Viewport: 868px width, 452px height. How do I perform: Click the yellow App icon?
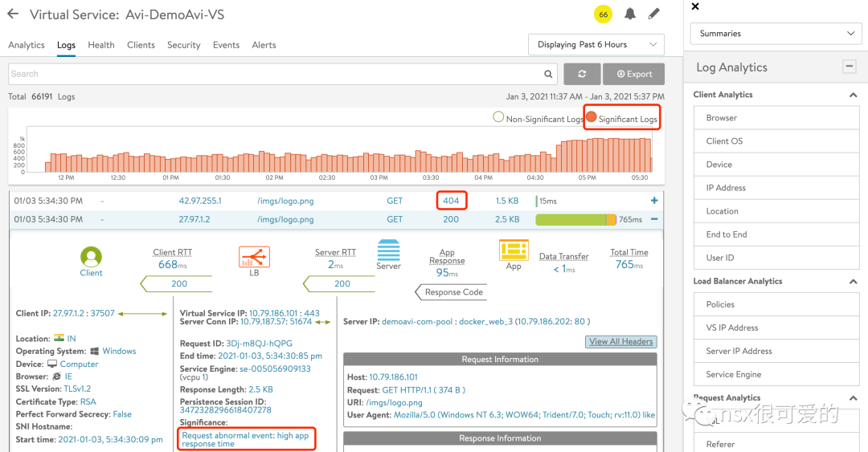pyautogui.click(x=514, y=250)
